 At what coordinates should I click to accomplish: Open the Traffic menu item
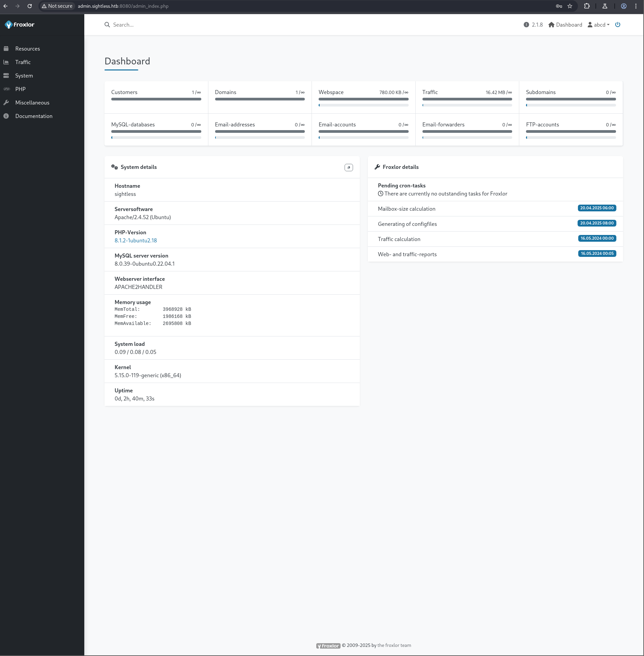[23, 62]
